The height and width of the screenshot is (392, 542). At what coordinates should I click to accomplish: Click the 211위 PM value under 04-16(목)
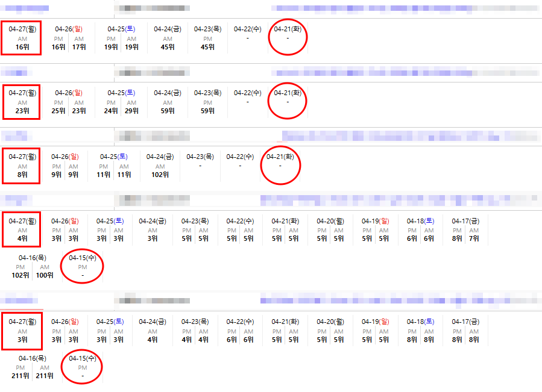(20, 376)
